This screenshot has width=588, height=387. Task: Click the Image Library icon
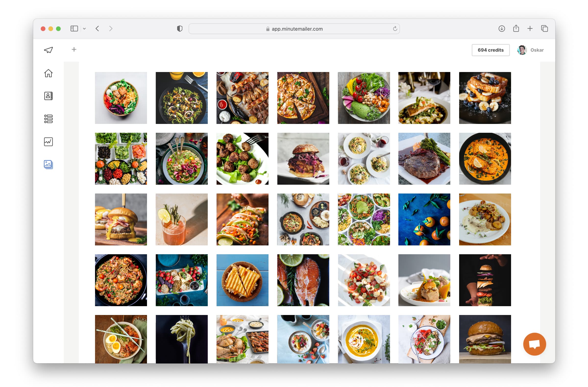click(48, 165)
